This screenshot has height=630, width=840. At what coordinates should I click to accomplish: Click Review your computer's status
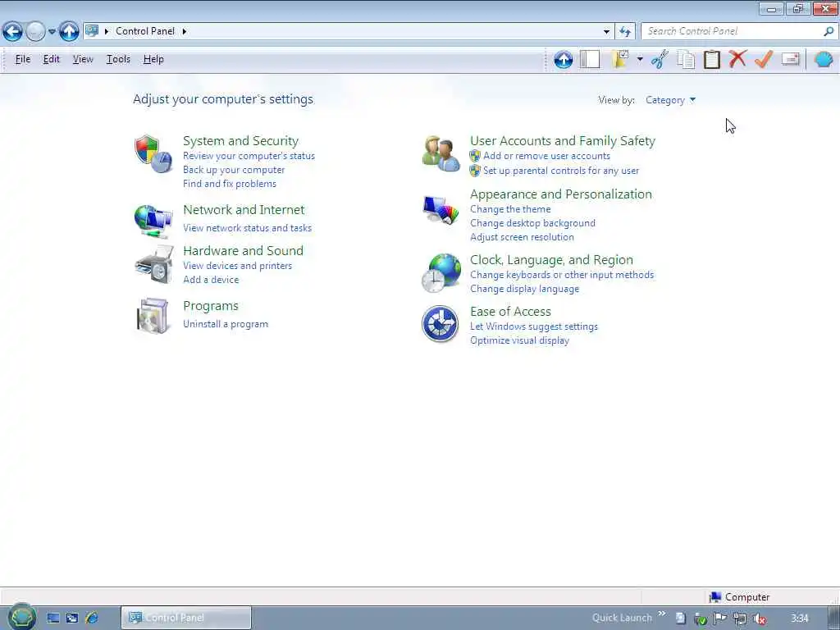249,156
